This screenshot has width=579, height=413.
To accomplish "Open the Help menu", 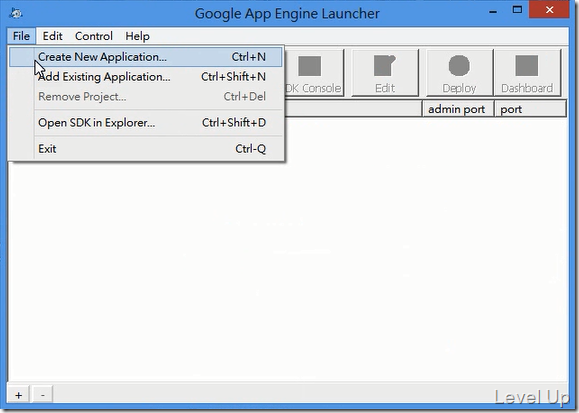I will coord(137,36).
